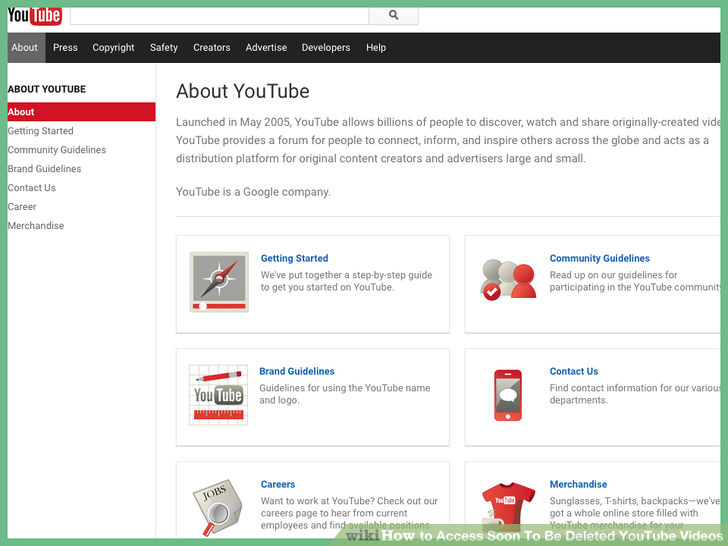This screenshot has height=546, width=728.
Task: Open the Press tab
Action: pos(65,47)
